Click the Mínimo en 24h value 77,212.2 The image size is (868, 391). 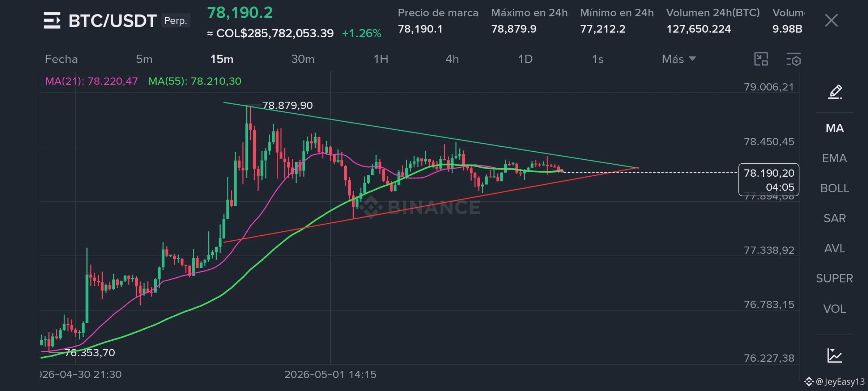[x=603, y=29]
